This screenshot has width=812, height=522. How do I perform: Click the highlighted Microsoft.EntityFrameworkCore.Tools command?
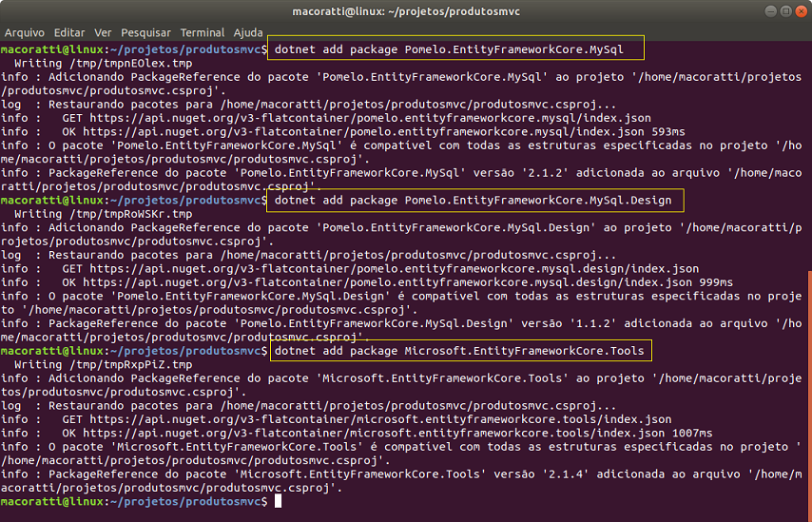coord(460,351)
